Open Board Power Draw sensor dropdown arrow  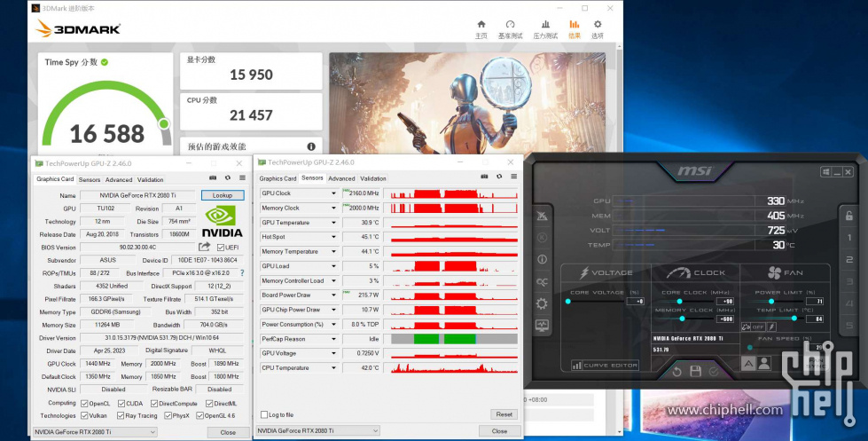(x=333, y=295)
